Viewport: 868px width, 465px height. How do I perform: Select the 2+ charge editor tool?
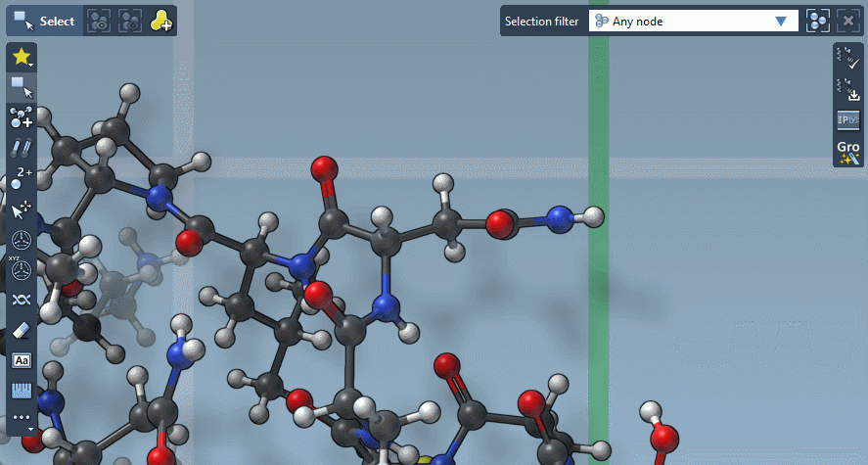tap(22, 178)
